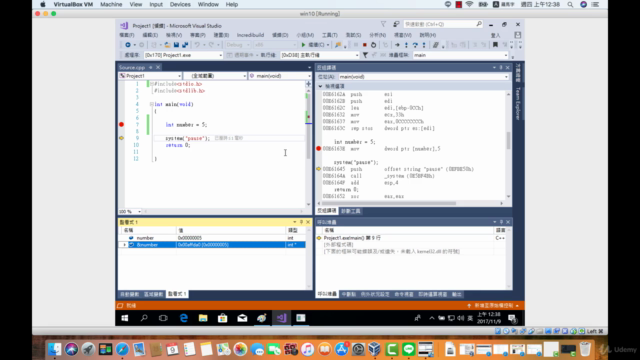The height and width of the screenshot is (360, 640).
Task: Collapse the main function outline toggle
Action: pos(151,104)
